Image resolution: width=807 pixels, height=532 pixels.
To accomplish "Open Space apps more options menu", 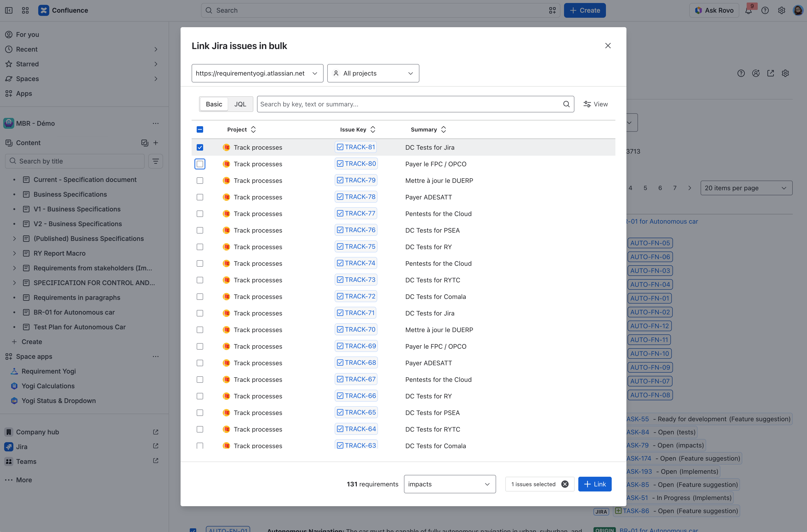I will coord(156,357).
